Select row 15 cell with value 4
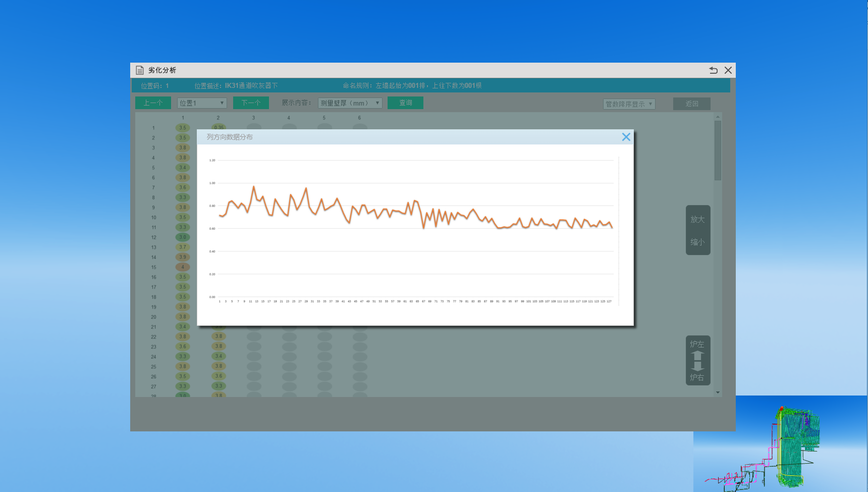868x492 pixels. (x=183, y=267)
